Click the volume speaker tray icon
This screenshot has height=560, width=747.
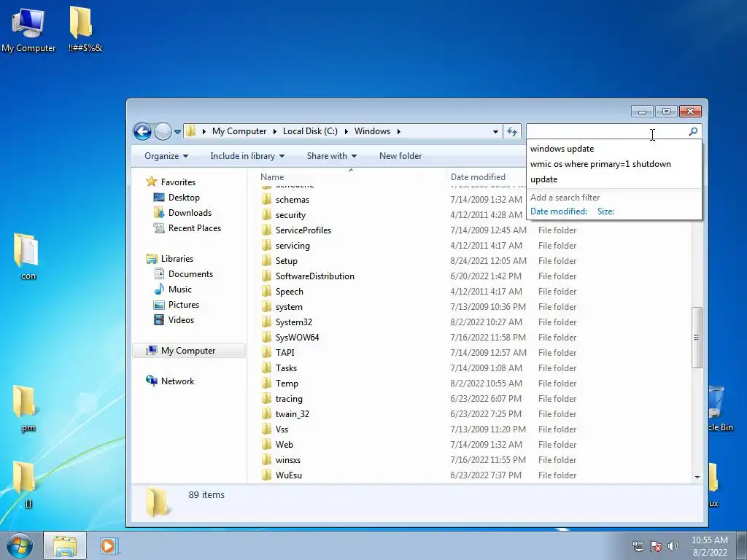(x=673, y=546)
